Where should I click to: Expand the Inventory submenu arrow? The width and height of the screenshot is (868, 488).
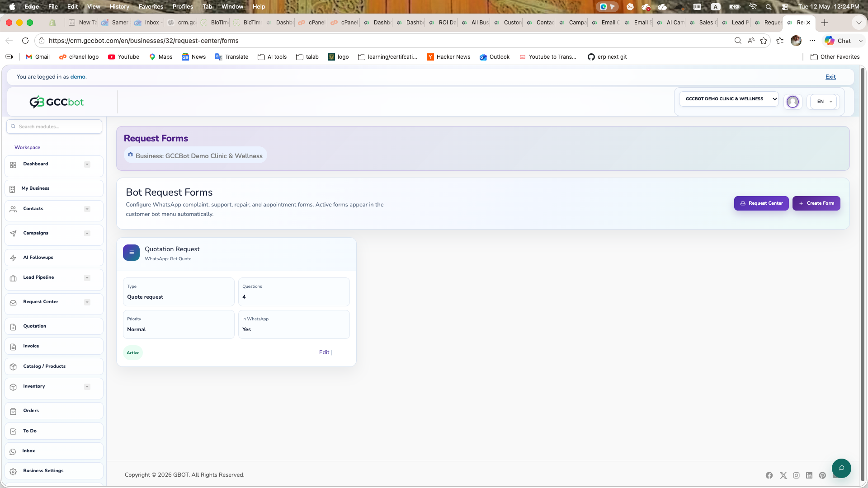click(87, 387)
